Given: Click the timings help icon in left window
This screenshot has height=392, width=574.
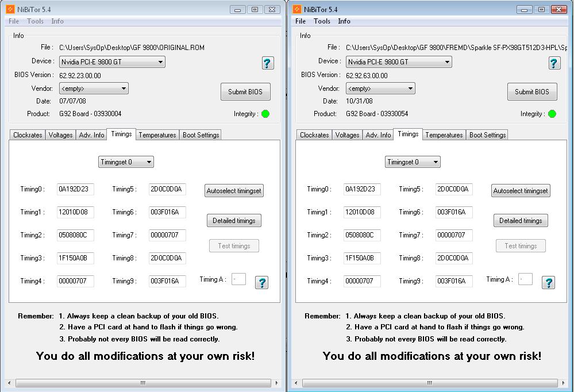Looking at the screenshot, I should (262, 282).
